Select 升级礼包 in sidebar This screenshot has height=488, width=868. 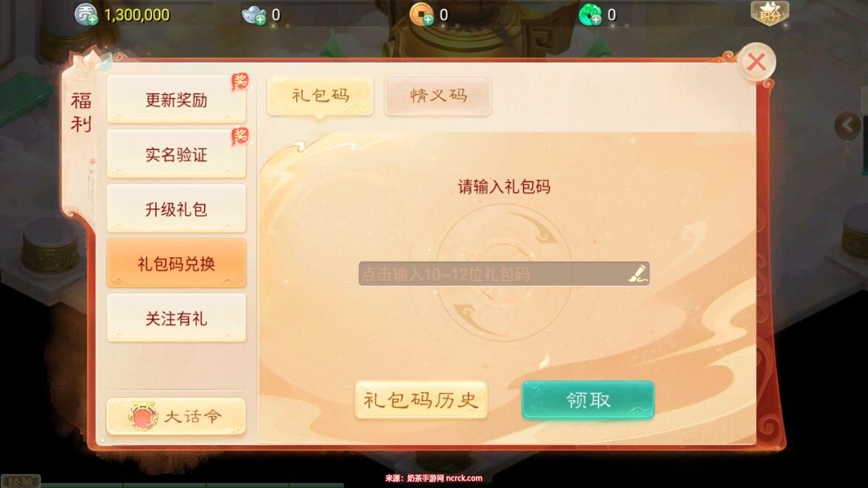click(x=176, y=209)
